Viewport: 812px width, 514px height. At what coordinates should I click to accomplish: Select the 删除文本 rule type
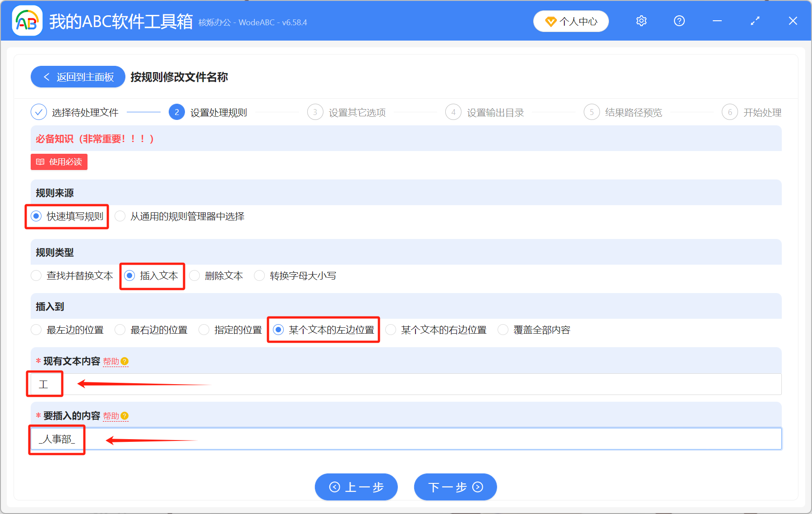pos(194,275)
